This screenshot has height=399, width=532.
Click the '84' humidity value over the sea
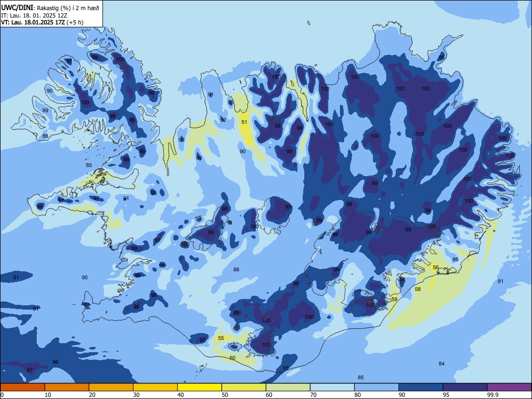point(442,363)
